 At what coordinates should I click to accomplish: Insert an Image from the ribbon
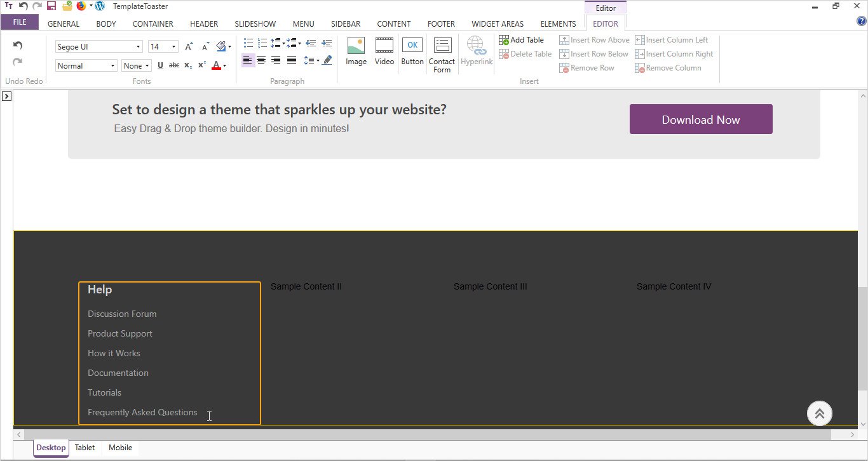(356, 51)
